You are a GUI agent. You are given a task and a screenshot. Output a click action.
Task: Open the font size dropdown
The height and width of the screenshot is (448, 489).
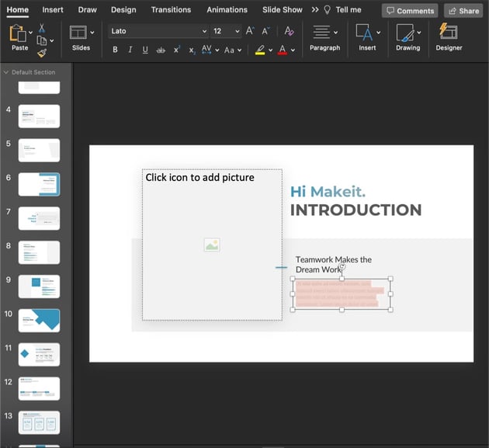237,31
